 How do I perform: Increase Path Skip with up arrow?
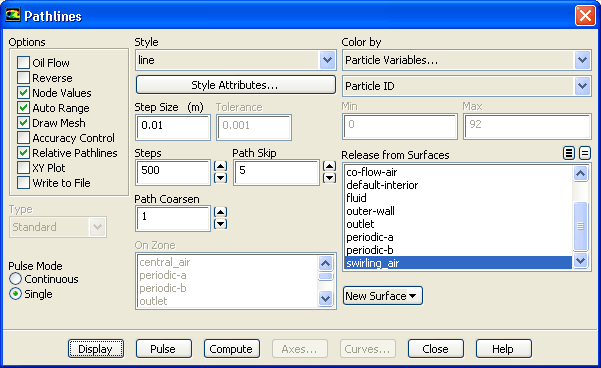point(329,166)
